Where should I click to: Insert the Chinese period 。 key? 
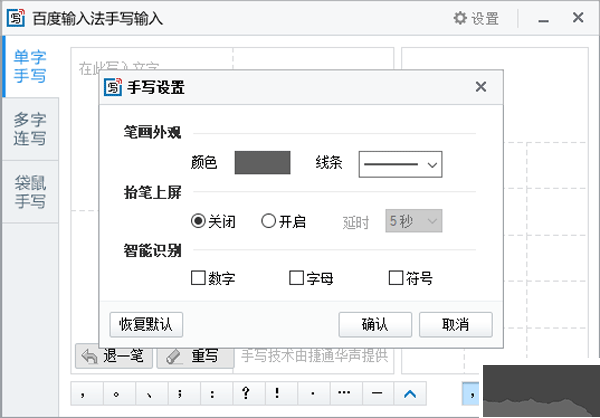[119, 393]
